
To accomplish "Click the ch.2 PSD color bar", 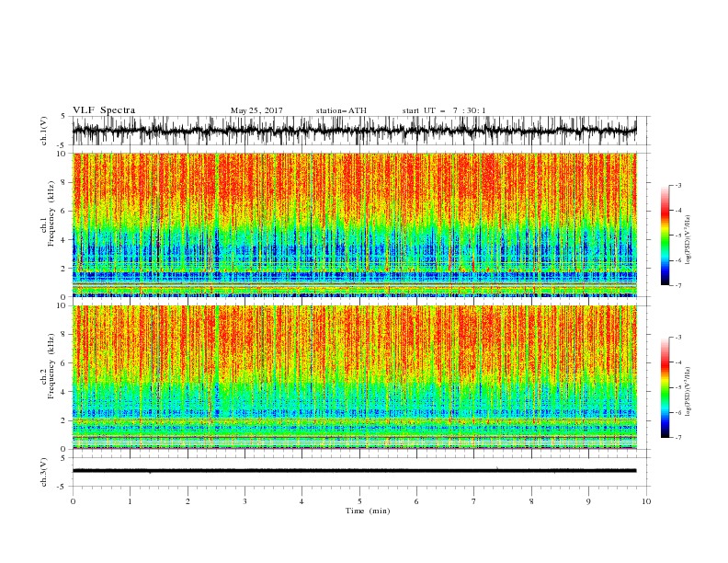I will pyautogui.click(x=665, y=387).
